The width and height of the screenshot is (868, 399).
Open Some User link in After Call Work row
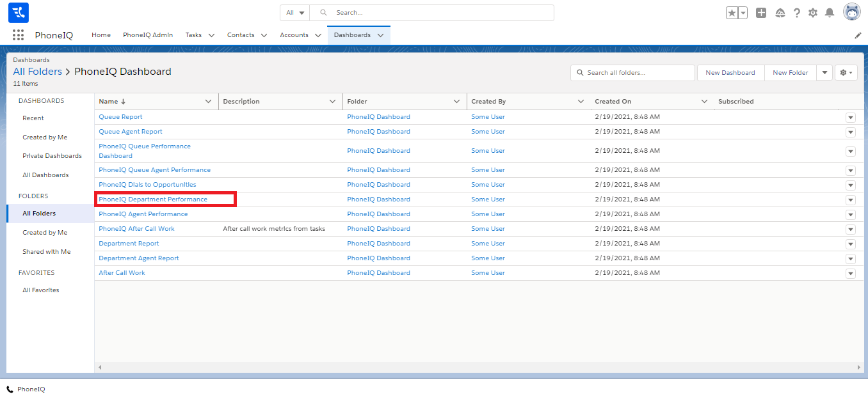(x=488, y=273)
